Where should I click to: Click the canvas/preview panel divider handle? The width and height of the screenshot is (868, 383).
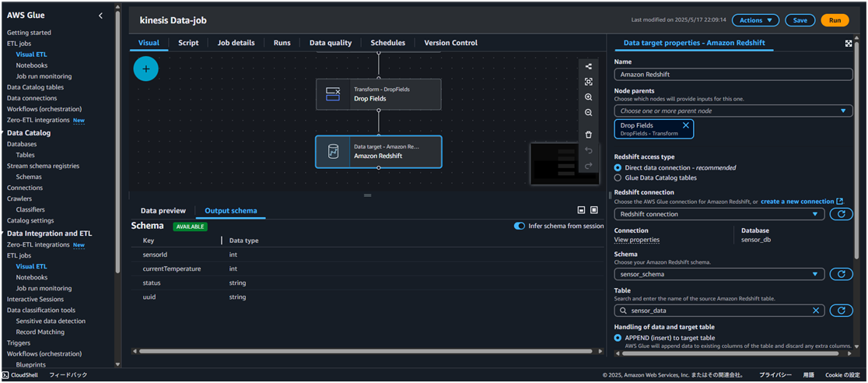click(x=368, y=195)
